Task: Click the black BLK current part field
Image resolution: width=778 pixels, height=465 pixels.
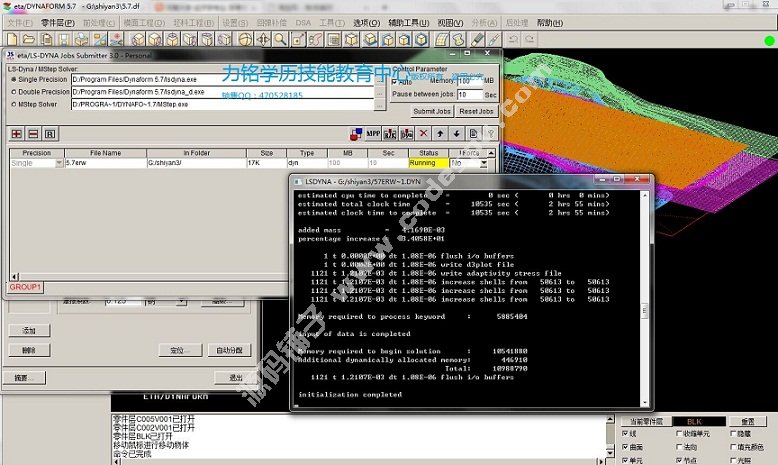Action: pyautogui.click(x=699, y=421)
